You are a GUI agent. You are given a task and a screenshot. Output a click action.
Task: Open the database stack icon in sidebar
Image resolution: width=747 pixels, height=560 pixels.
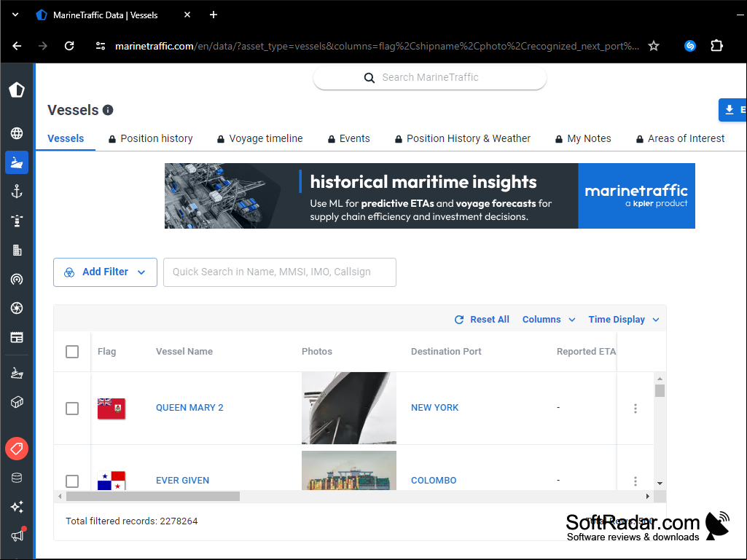click(17, 478)
